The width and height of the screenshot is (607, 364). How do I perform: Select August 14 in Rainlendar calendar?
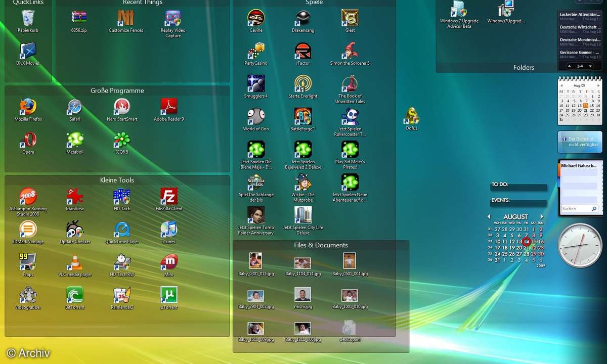[527, 242]
